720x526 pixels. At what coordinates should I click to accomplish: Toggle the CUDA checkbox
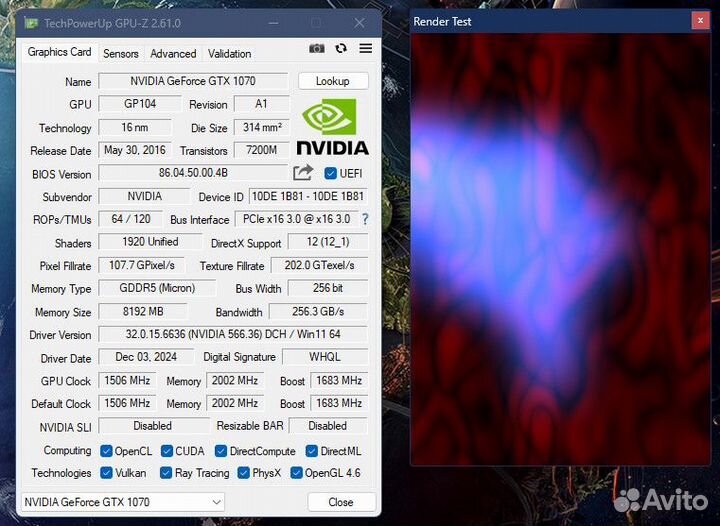point(167,451)
